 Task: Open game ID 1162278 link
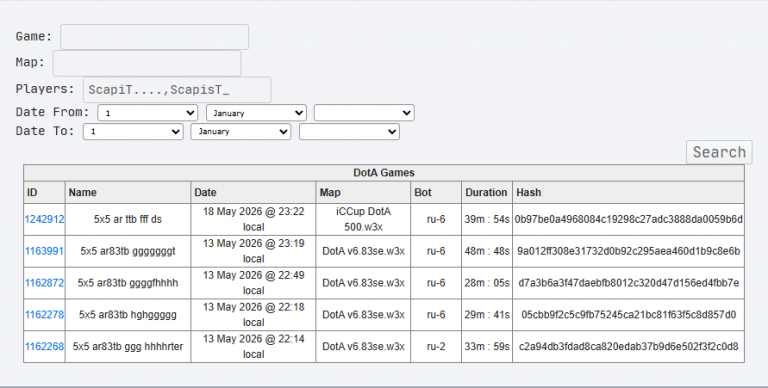[45, 315]
